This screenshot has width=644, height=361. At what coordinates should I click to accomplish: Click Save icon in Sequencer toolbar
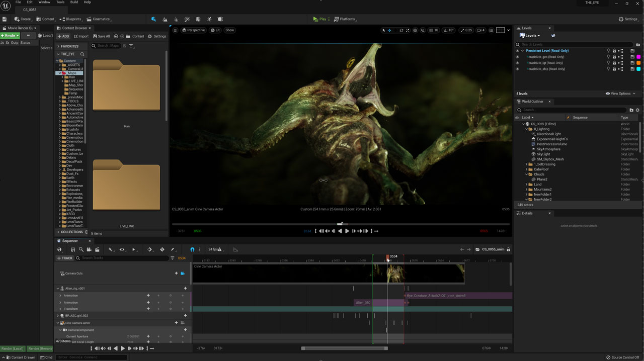(x=73, y=249)
